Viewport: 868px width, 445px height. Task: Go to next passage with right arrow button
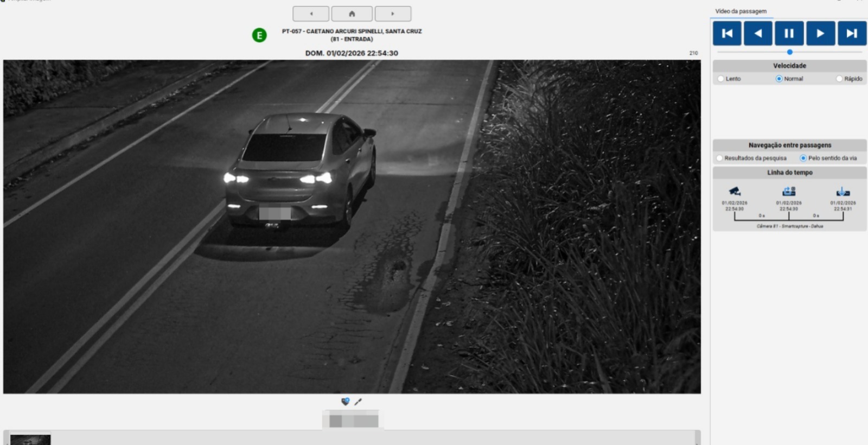point(393,14)
